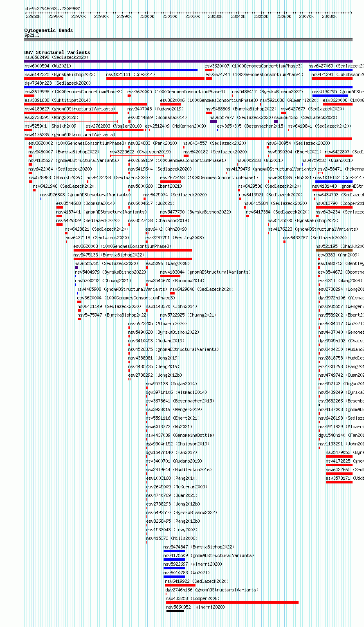Select the nsv6000594 (Wu2021) blue variant bar
The width and height of the screenshot is (364, 627).
pos(111,70)
